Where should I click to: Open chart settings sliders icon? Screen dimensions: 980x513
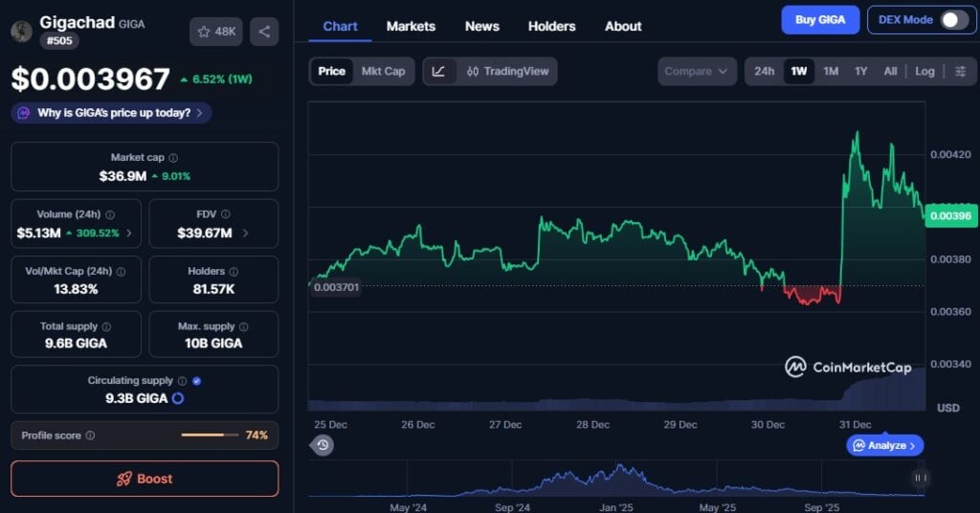click(960, 72)
